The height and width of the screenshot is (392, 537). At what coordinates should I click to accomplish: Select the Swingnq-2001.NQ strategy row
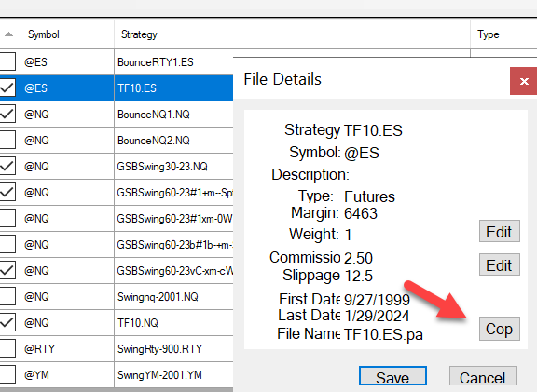click(173, 297)
